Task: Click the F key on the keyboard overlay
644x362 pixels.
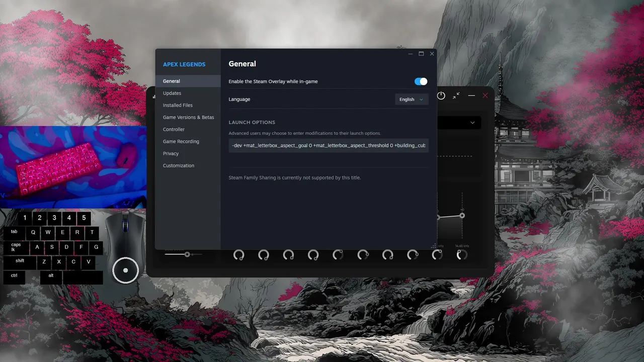Action: (x=82, y=248)
